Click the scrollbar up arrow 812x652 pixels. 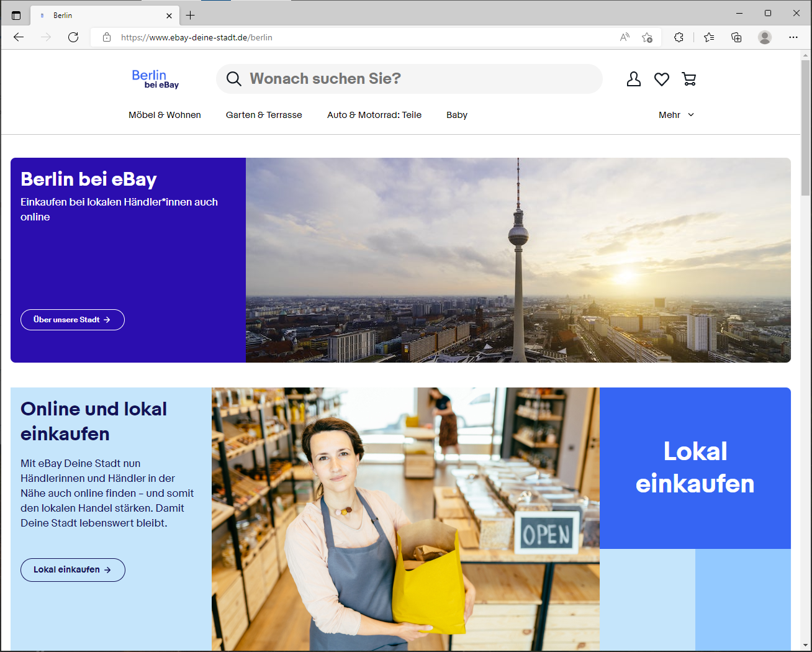click(x=805, y=55)
